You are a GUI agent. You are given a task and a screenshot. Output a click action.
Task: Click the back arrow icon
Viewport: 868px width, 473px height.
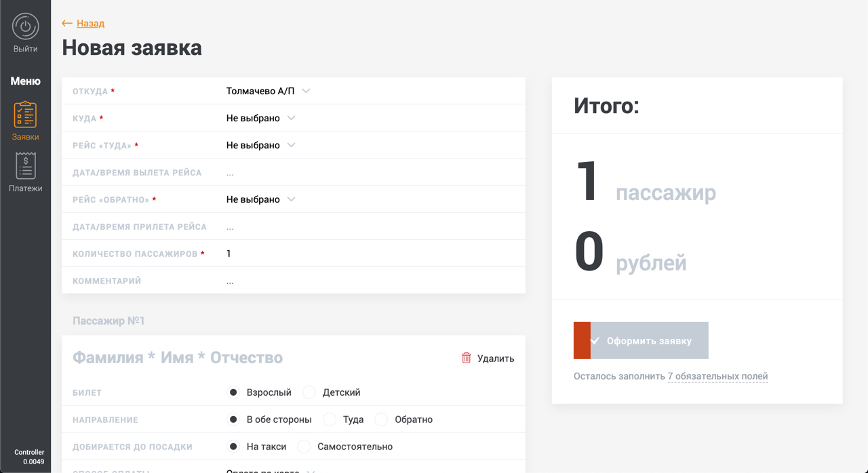point(67,23)
